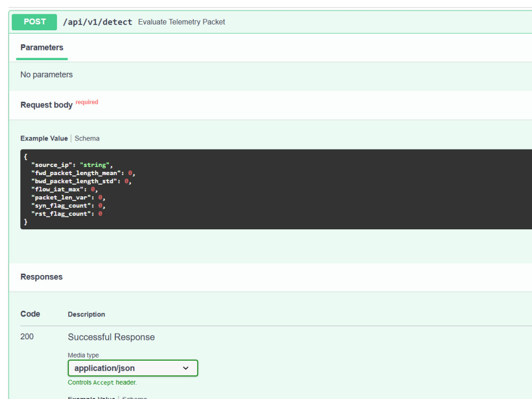
Task: Click the green POST method badge
Action: pyautogui.click(x=34, y=22)
